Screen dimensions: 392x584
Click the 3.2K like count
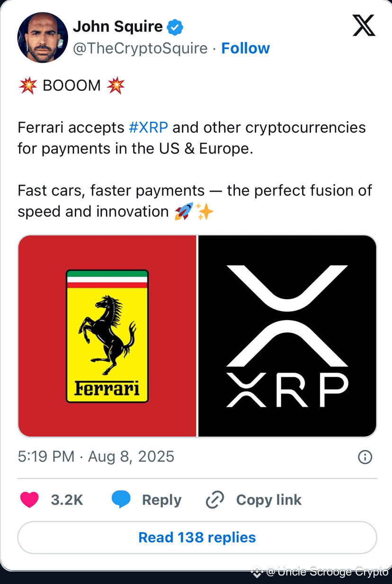tap(67, 499)
